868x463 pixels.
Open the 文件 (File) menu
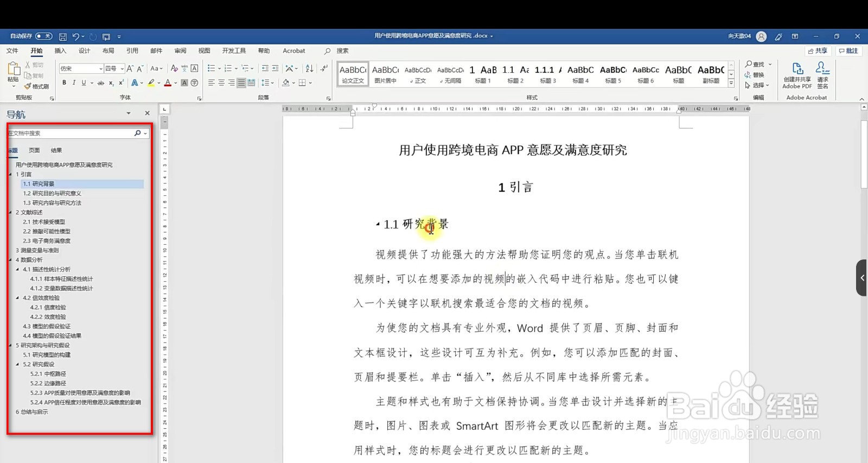[12, 51]
